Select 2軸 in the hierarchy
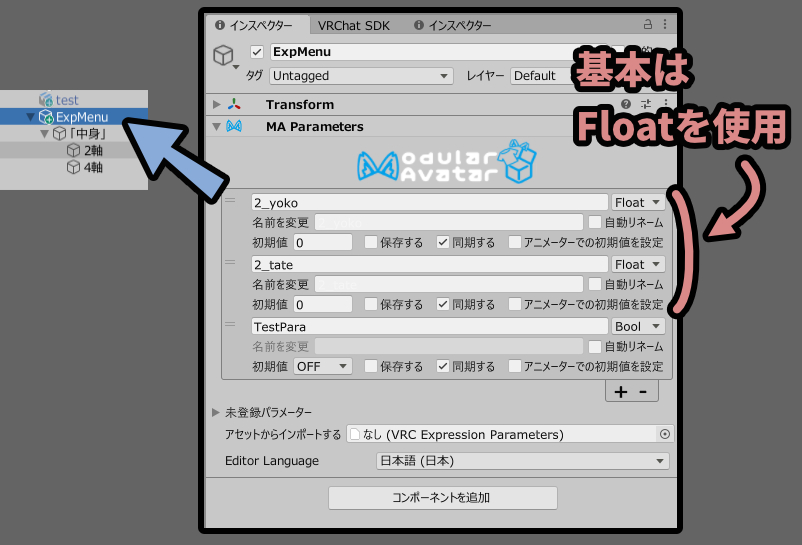 coord(93,150)
